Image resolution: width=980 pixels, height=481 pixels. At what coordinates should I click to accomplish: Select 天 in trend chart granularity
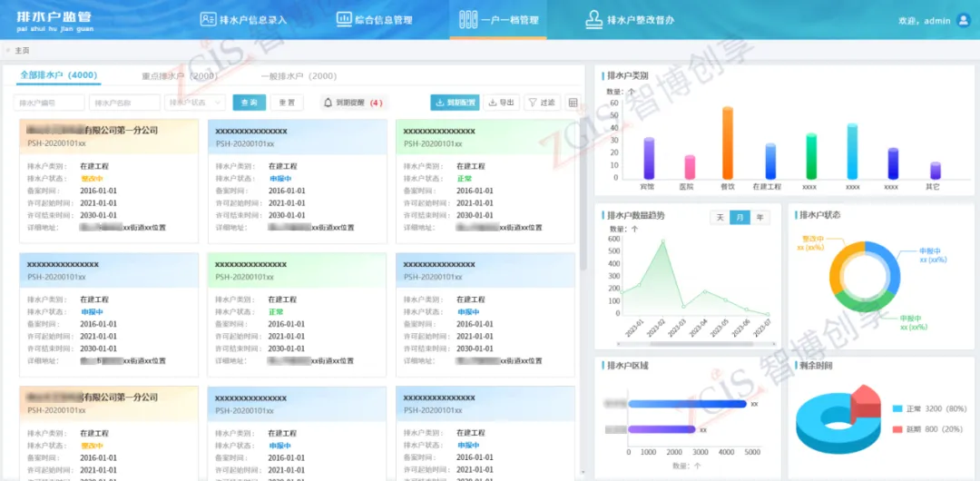coord(720,217)
